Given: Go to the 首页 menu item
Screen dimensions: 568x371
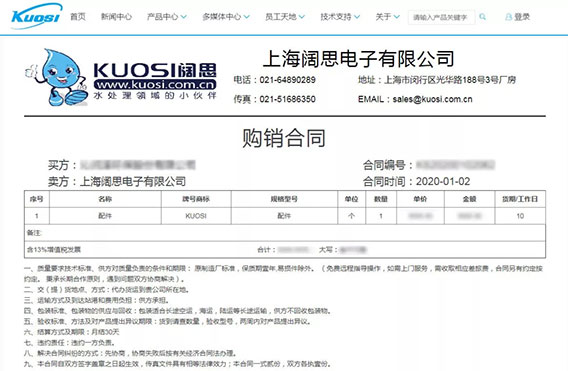Looking at the screenshot, I should click(78, 17).
